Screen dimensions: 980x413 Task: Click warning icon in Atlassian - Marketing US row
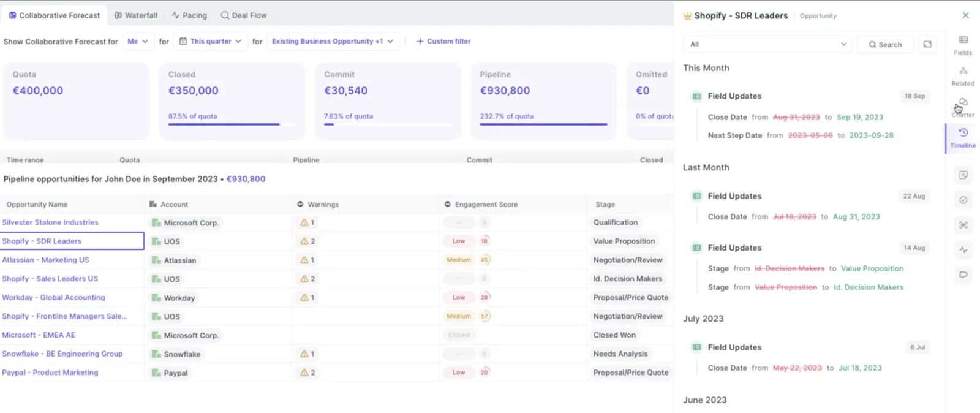304,260
